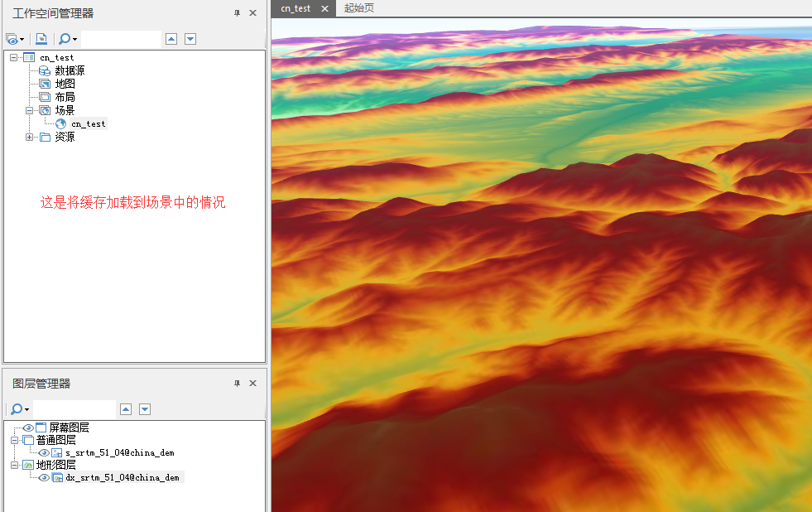This screenshot has height=512, width=812.
Task: Click the globe icon of cn_test scene
Action: (x=60, y=123)
